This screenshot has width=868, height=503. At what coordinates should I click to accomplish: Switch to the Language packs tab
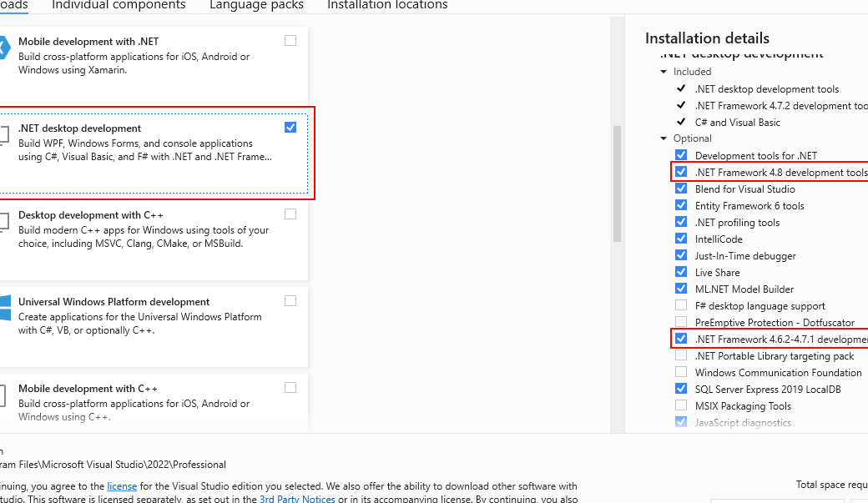coord(256,5)
